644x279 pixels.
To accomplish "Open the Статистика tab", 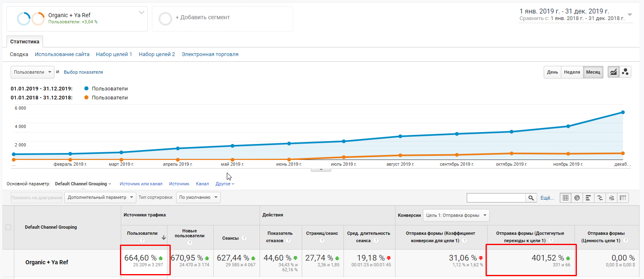I will [x=25, y=42].
